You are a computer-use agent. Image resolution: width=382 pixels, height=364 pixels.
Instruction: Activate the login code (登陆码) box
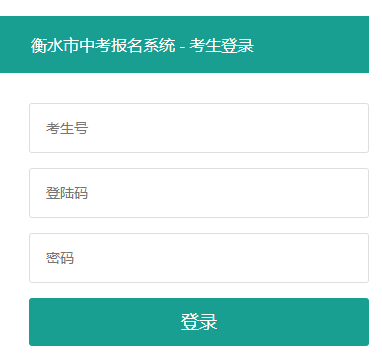click(199, 193)
